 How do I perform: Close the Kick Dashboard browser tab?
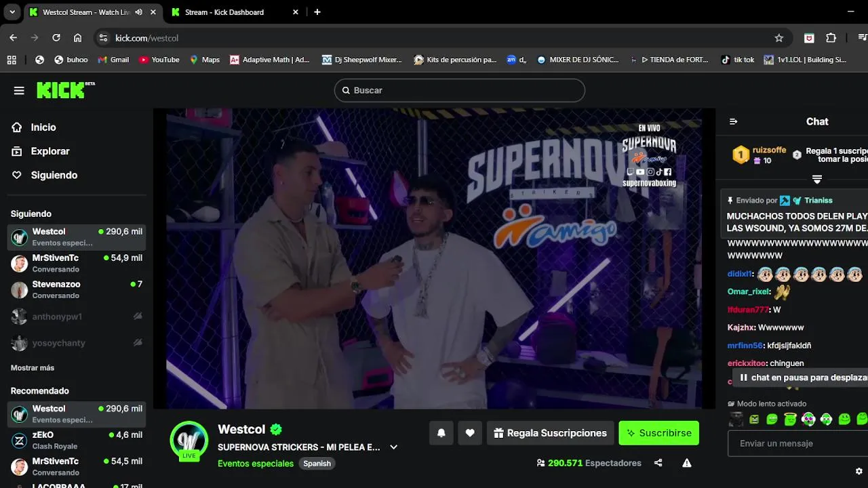click(x=296, y=12)
